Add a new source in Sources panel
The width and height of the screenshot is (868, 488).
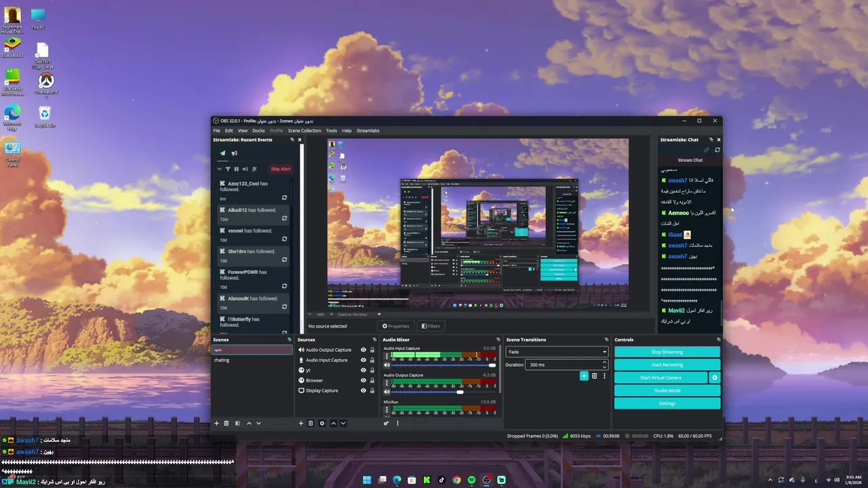[301, 423]
